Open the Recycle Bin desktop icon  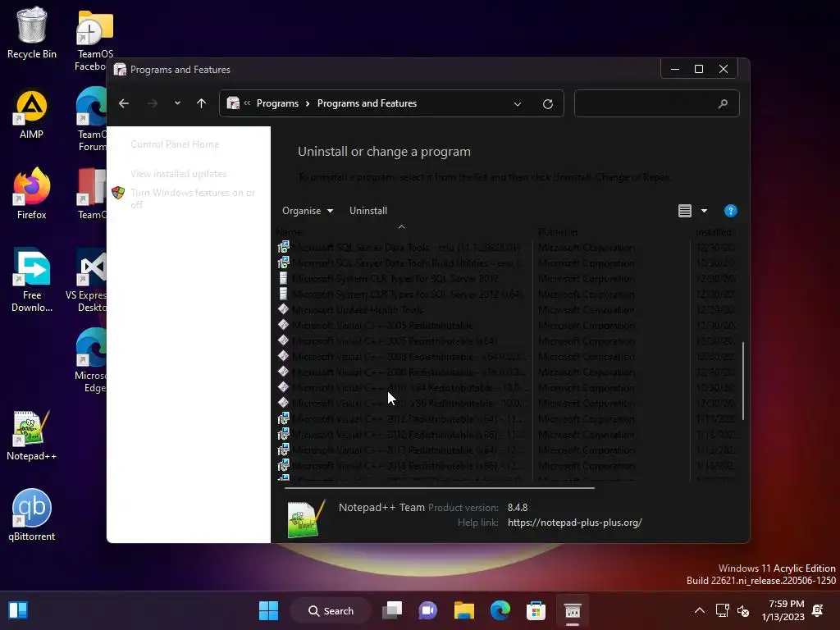click(x=32, y=33)
